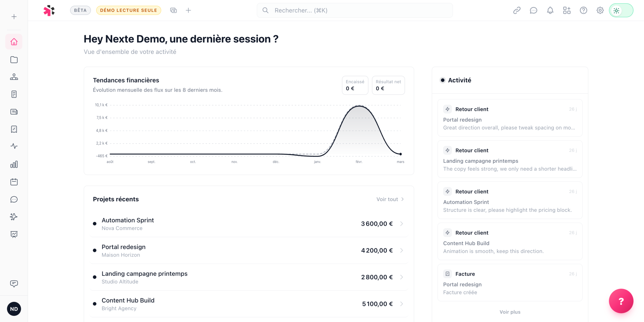Open the clients people icon in sidebar
Screen dimensions: 644x322
pyautogui.click(x=14, y=77)
